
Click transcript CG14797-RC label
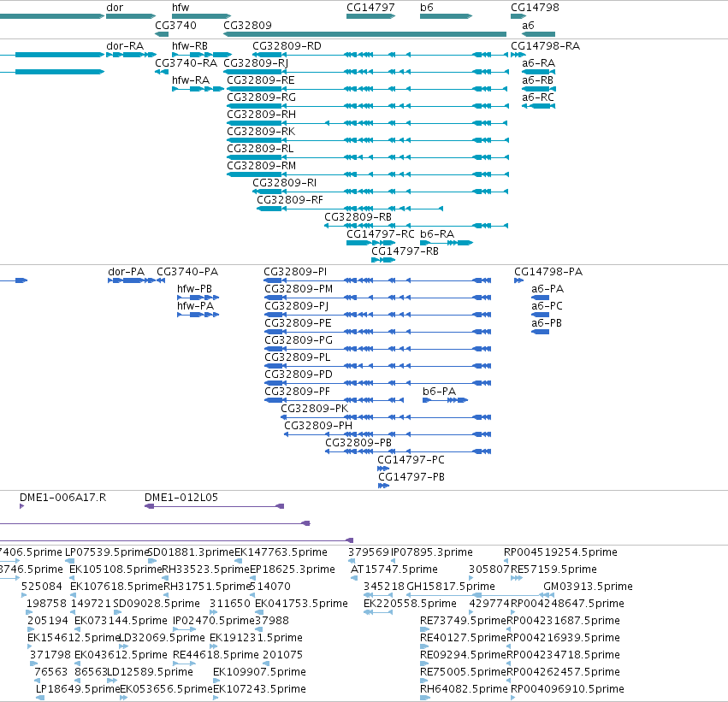tap(380, 234)
